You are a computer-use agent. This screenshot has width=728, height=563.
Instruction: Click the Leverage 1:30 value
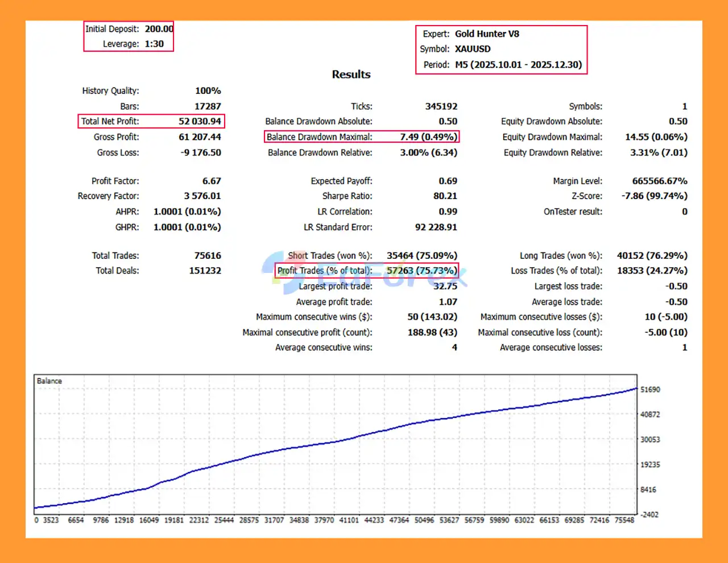pos(154,44)
